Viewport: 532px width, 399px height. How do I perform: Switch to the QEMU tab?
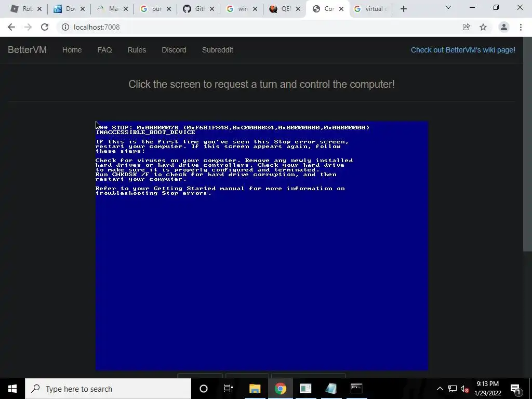(x=284, y=9)
